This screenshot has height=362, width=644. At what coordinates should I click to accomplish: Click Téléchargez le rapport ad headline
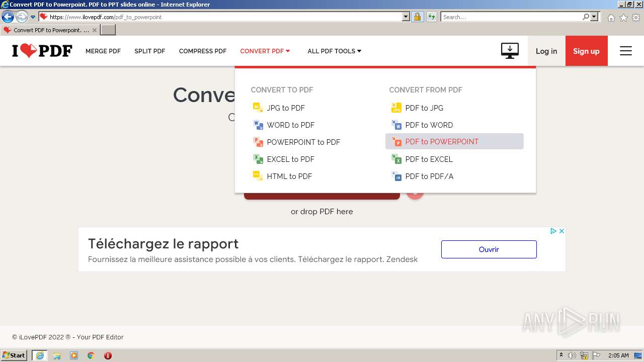(163, 244)
